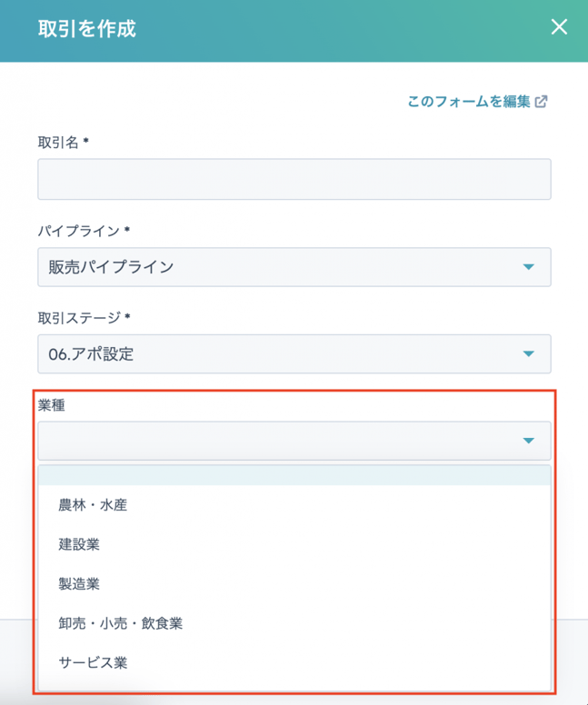The height and width of the screenshot is (705, 588).
Task: Click the 取引名 field label
Action: (59, 142)
